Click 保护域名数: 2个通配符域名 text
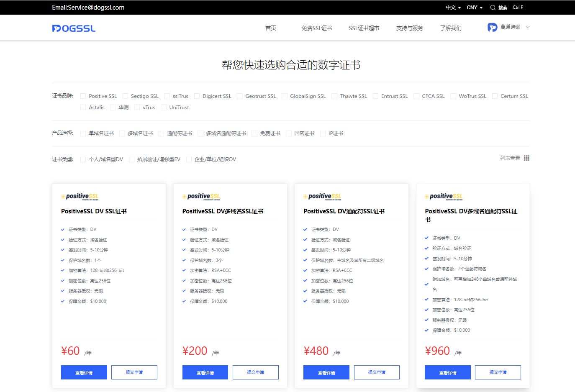The image size is (575, 392). pyautogui.click(x=459, y=269)
